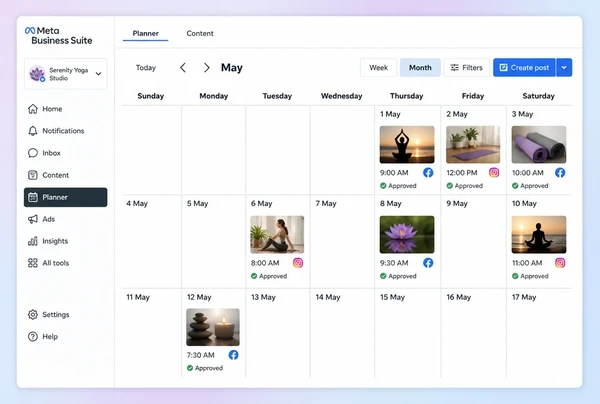Click the Insights bar chart icon

[33, 241]
